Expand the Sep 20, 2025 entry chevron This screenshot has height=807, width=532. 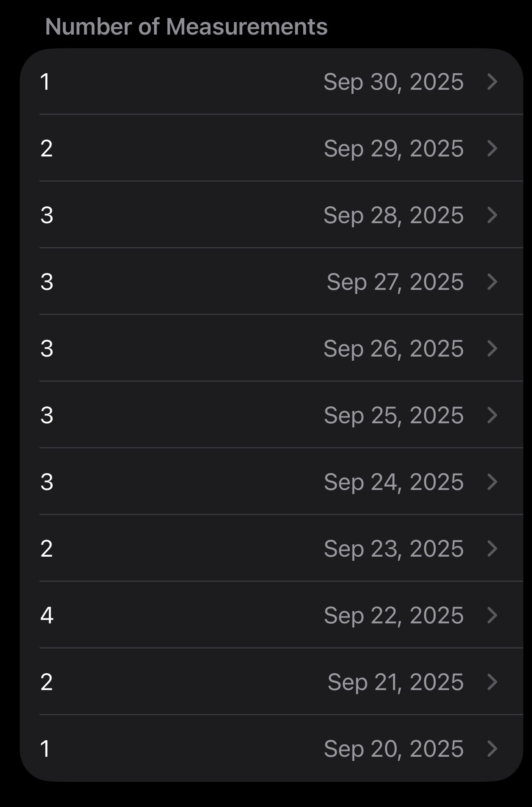click(x=492, y=749)
